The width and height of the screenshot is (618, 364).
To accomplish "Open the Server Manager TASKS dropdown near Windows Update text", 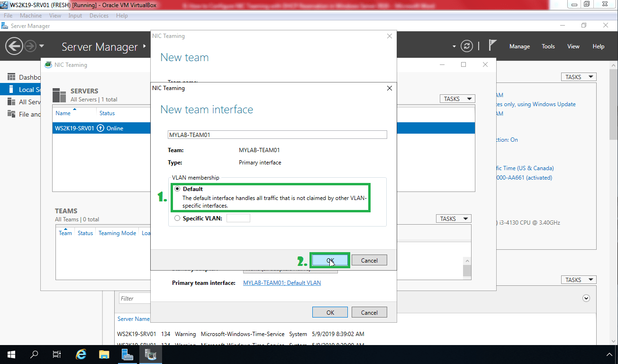I will click(x=578, y=77).
